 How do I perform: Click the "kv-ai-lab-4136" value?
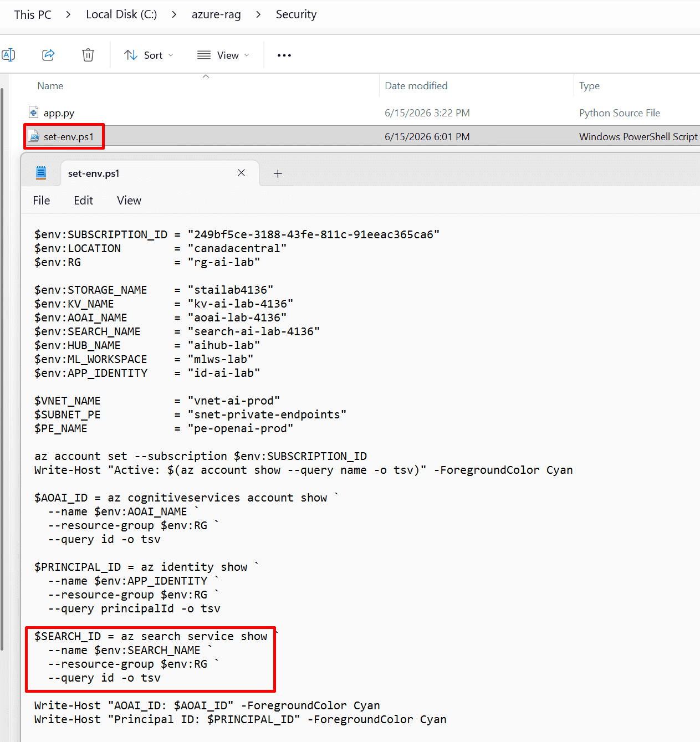click(x=241, y=304)
